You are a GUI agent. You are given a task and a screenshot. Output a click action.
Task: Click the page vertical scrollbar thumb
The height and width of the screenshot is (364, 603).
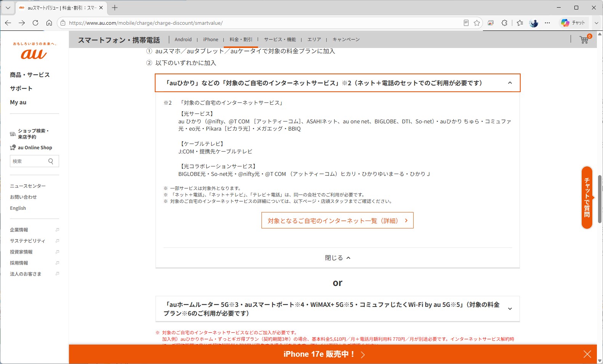[600, 199]
